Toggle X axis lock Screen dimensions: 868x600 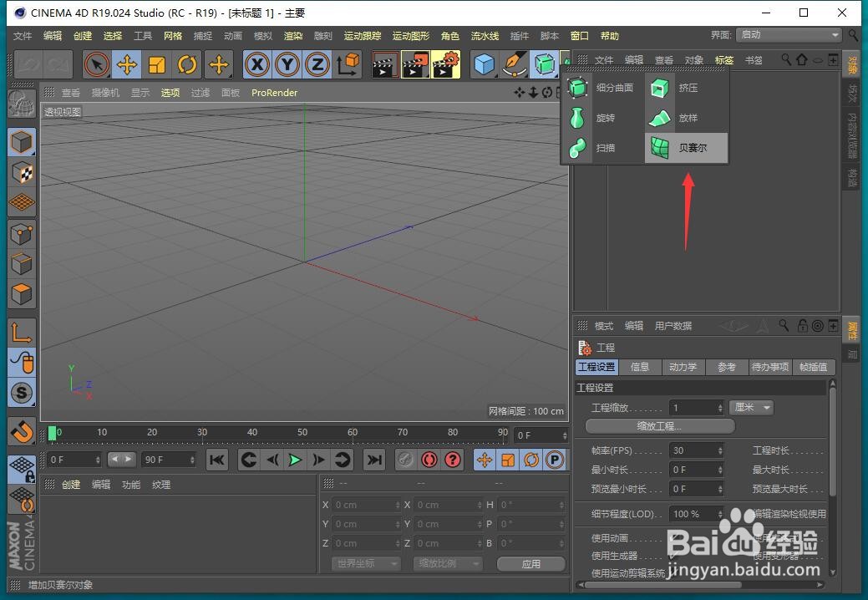(257, 64)
